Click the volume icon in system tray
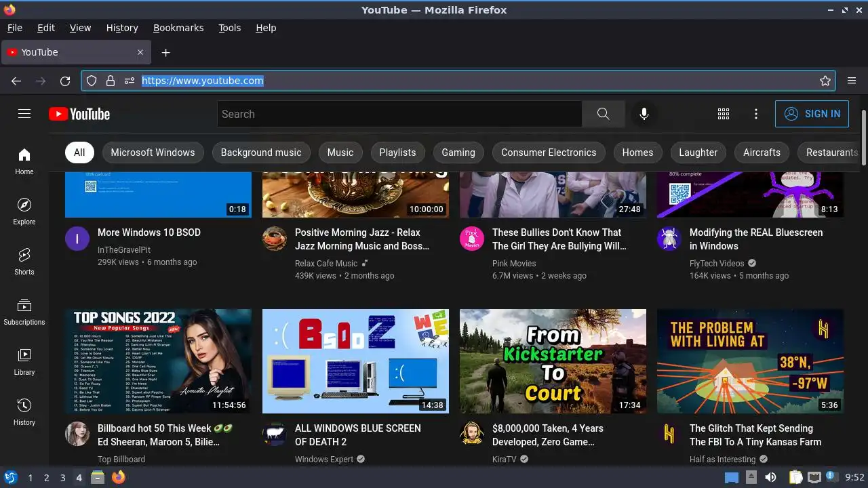The width and height of the screenshot is (868, 488). pyautogui.click(x=771, y=477)
